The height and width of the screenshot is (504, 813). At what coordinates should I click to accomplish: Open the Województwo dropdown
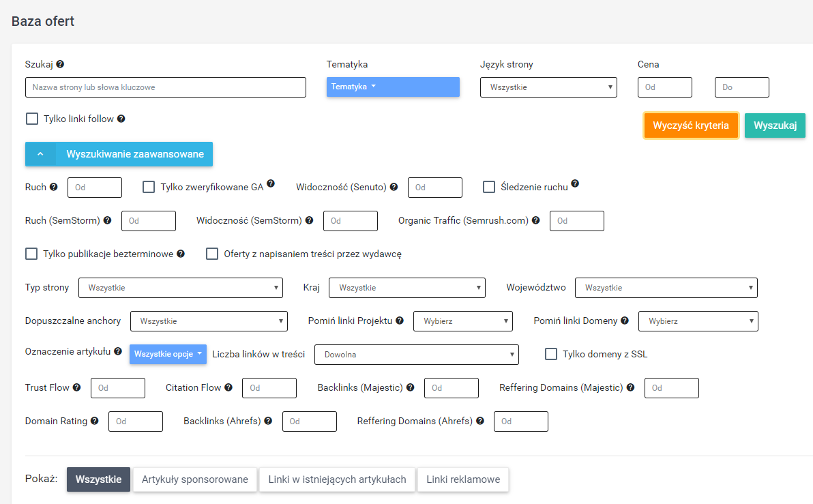coord(666,288)
